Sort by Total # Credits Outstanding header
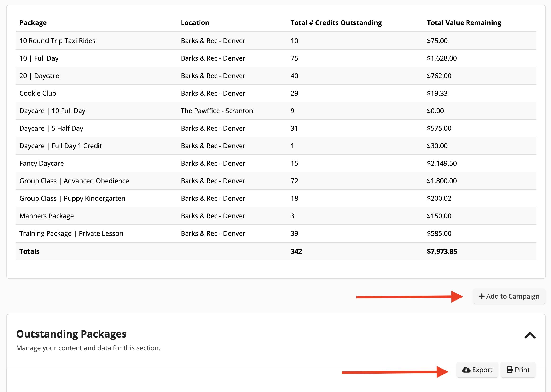The width and height of the screenshot is (551, 392). 336,22
